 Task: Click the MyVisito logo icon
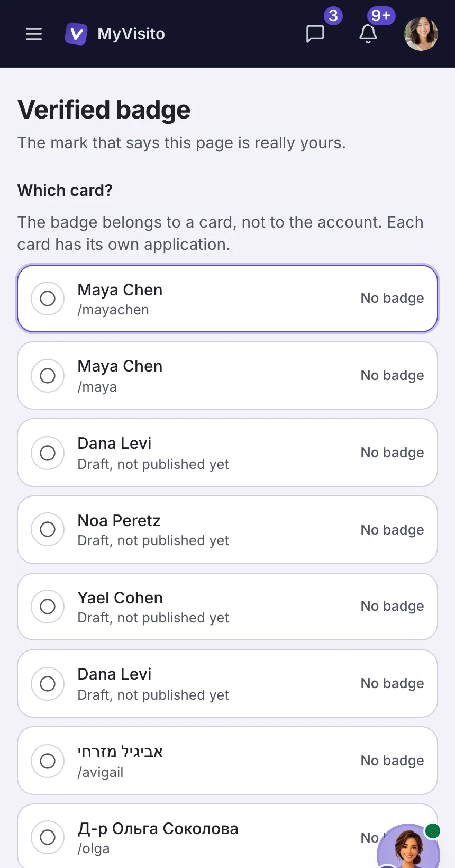point(76,34)
